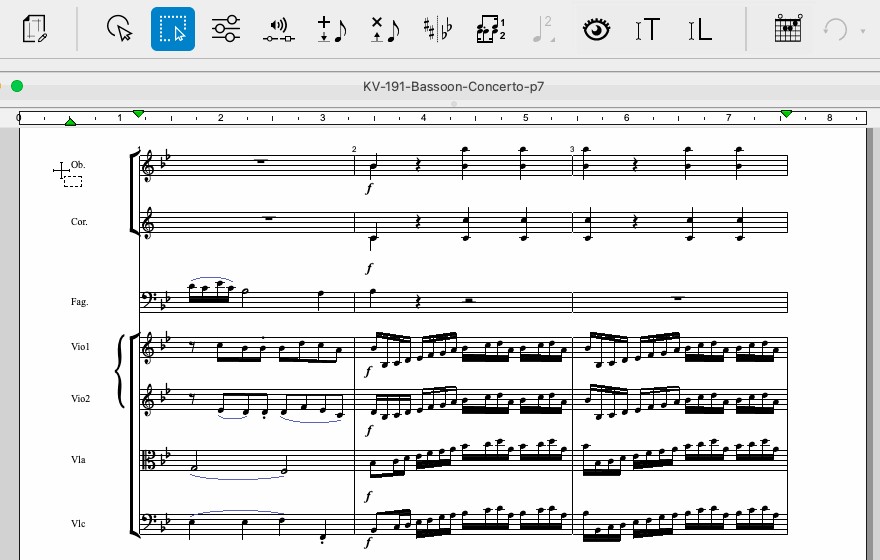
Task: Click the forte marking under the Cor. staff
Action: (369, 268)
